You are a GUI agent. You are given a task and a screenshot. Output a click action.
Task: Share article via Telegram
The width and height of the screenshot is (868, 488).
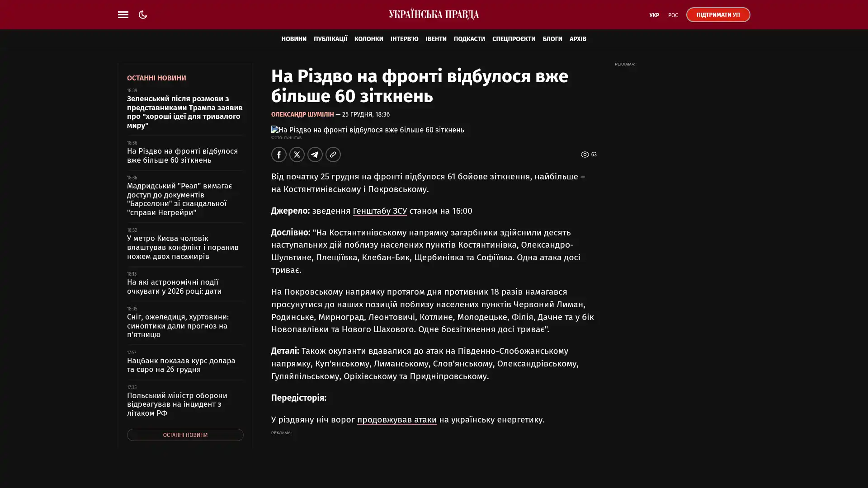(315, 155)
